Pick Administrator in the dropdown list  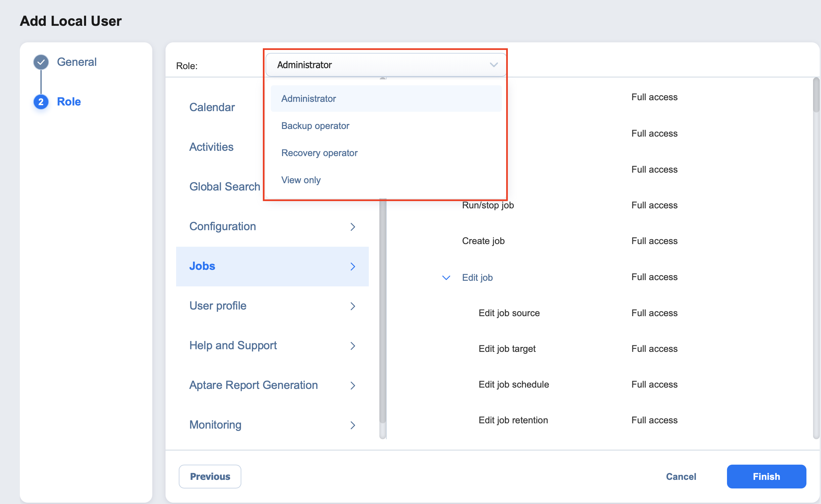[x=308, y=99]
